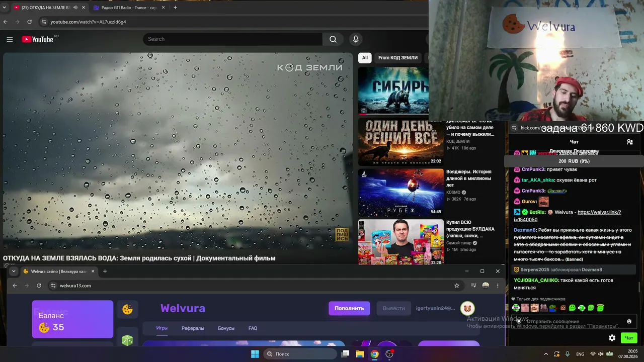Viewport: 644px width, 362px height.
Task: Click the ПОДПИШИСЬ subscribe overlay on the video
Action: pos(342,234)
